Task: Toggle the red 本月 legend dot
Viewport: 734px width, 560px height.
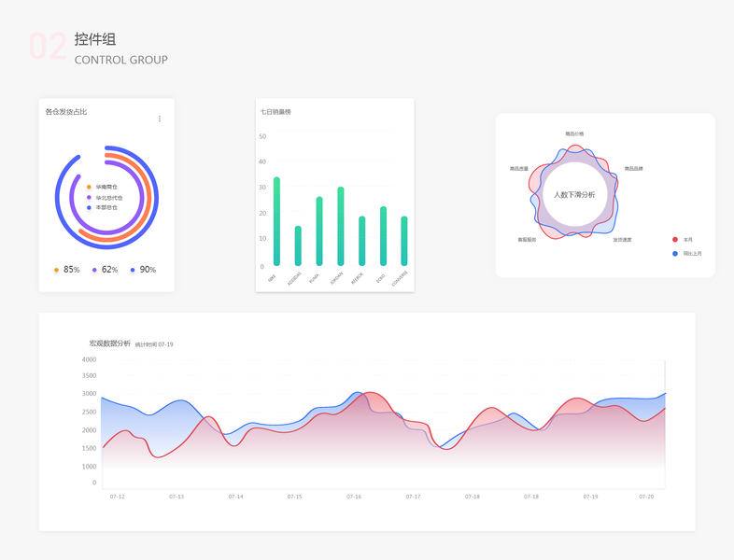Action: click(675, 240)
